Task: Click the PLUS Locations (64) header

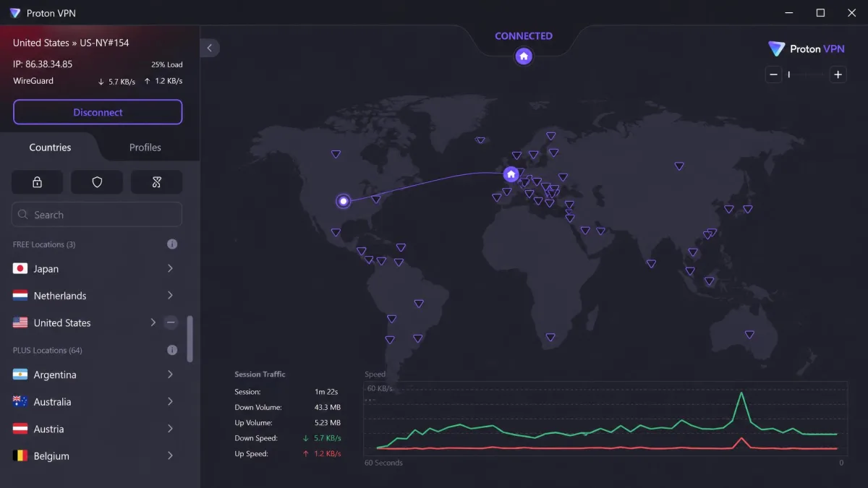Action: click(x=48, y=350)
